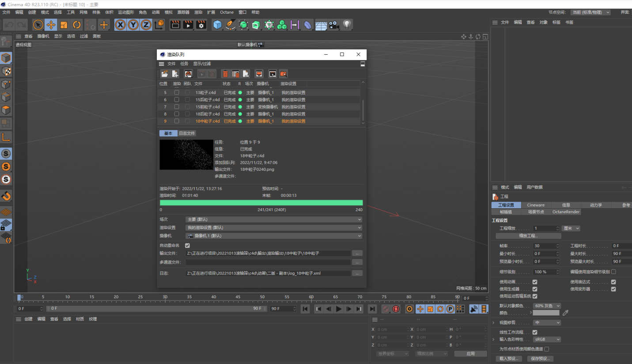The height and width of the screenshot is (364, 632).
Task: Add new document job to render queue
Action: coord(175,74)
